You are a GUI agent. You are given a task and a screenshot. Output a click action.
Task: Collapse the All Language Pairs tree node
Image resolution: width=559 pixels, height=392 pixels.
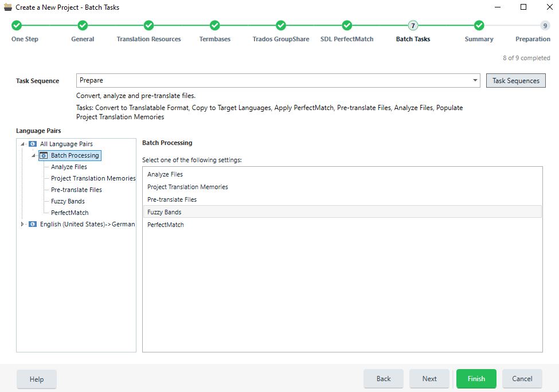pyautogui.click(x=22, y=144)
